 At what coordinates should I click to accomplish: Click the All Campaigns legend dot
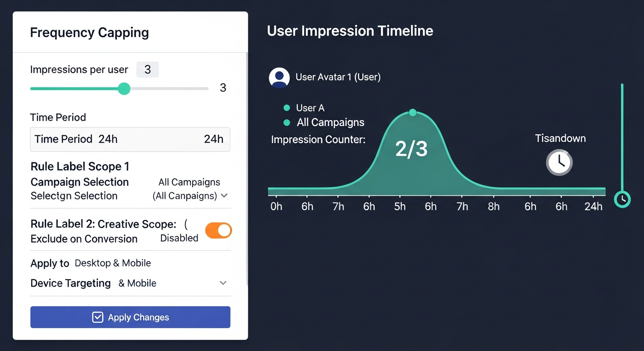(x=287, y=122)
